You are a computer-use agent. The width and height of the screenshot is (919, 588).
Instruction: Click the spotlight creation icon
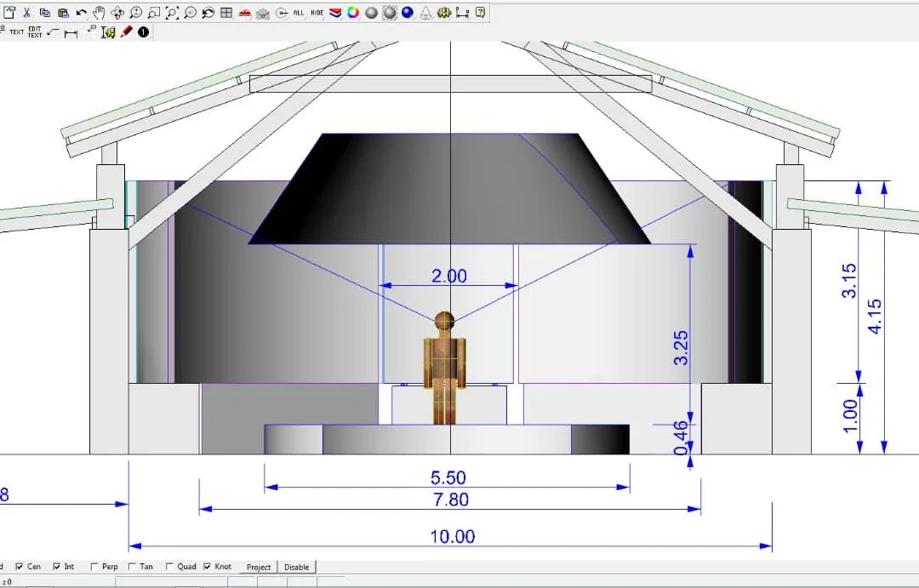[x=426, y=12]
